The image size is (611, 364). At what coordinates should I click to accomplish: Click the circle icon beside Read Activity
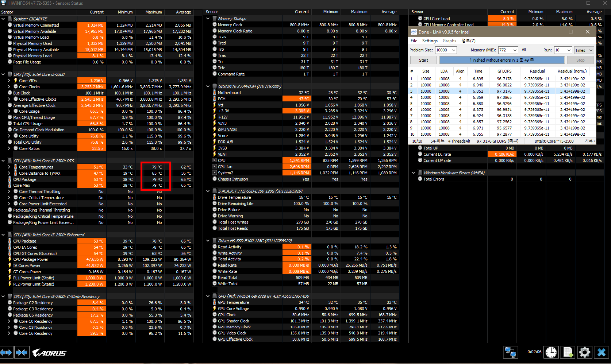point(215,247)
